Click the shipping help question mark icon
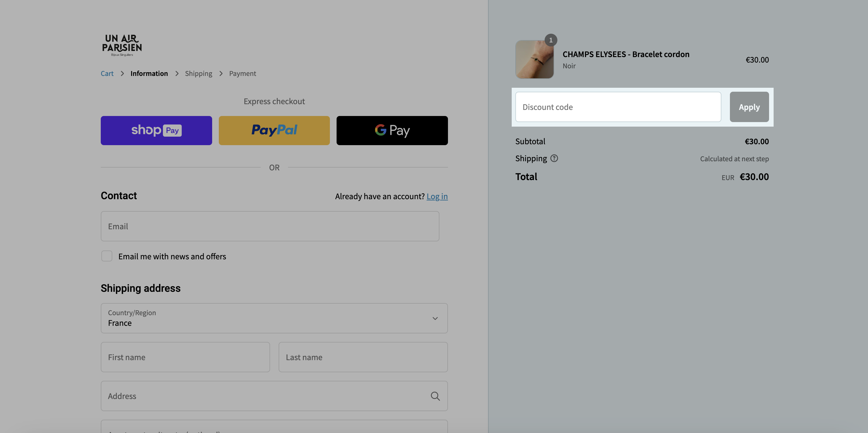Image resolution: width=868 pixels, height=433 pixels. coord(554,158)
